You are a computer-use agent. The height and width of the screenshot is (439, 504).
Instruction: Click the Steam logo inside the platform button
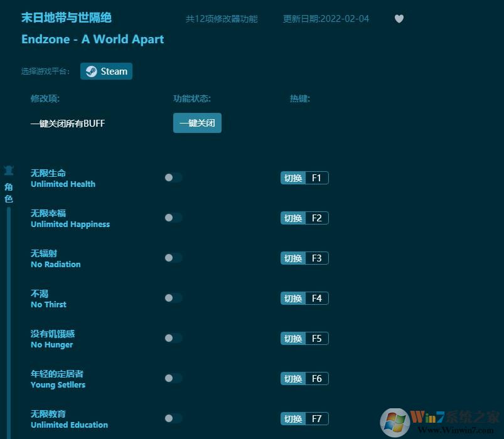click(x=91, y=71)
